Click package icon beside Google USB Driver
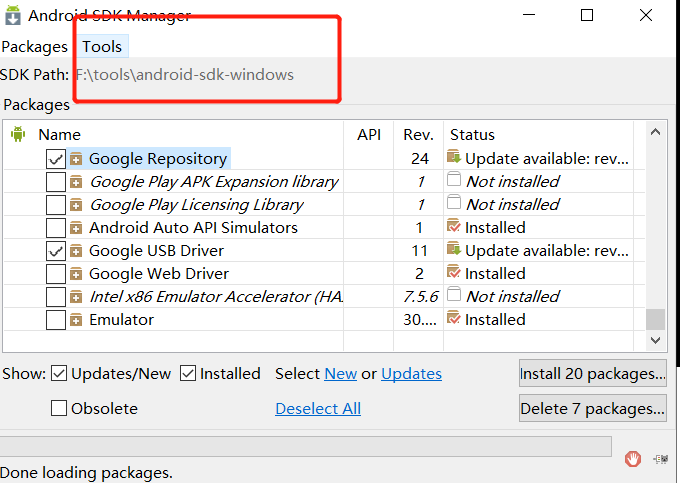This screenshot has height=483, width=680. click(76, 251)
